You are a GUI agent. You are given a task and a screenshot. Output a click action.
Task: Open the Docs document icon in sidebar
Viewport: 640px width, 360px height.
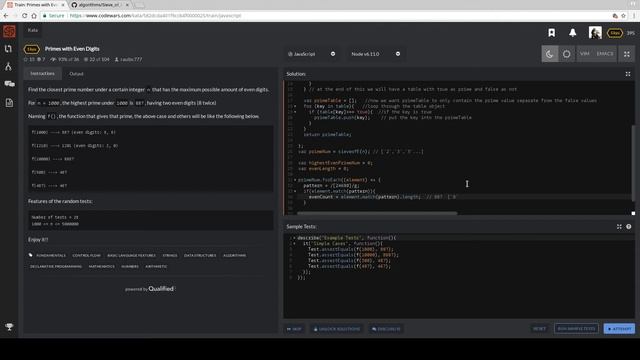[x=9, y=102]
